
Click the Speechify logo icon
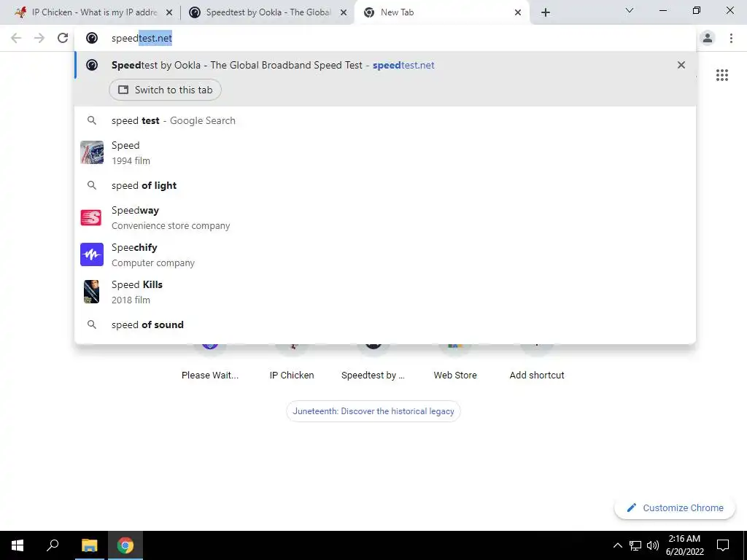(x=91, y=254)
